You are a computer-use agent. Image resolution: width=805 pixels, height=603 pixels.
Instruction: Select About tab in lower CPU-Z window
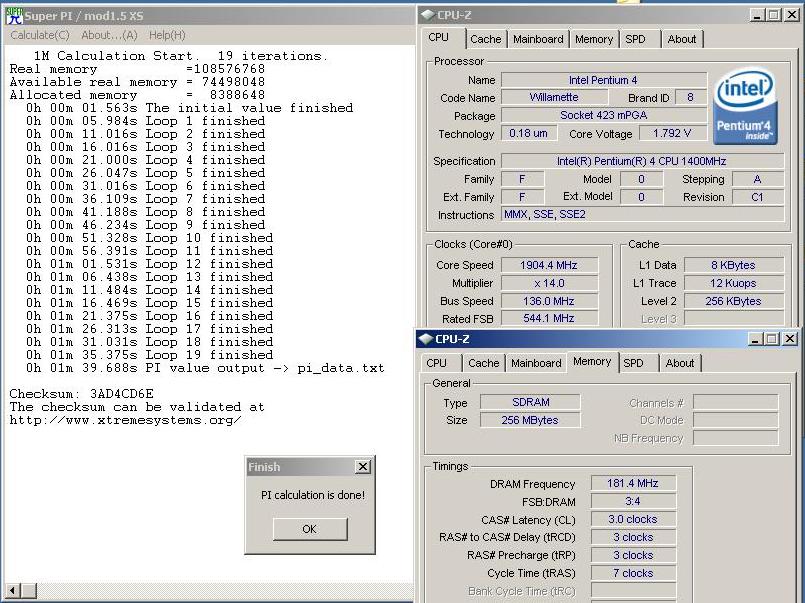click(x=680, y=363)
